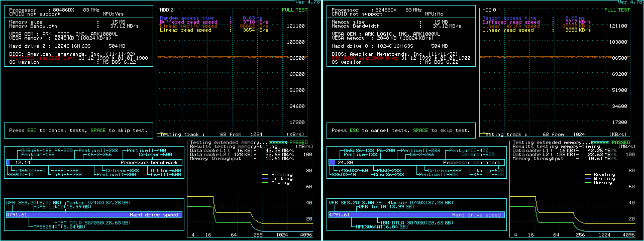Image resolution: width=644 pixels, height=241 pixels.
Task: Click the green ESC key hint, right screen
Action: point(355,131)
